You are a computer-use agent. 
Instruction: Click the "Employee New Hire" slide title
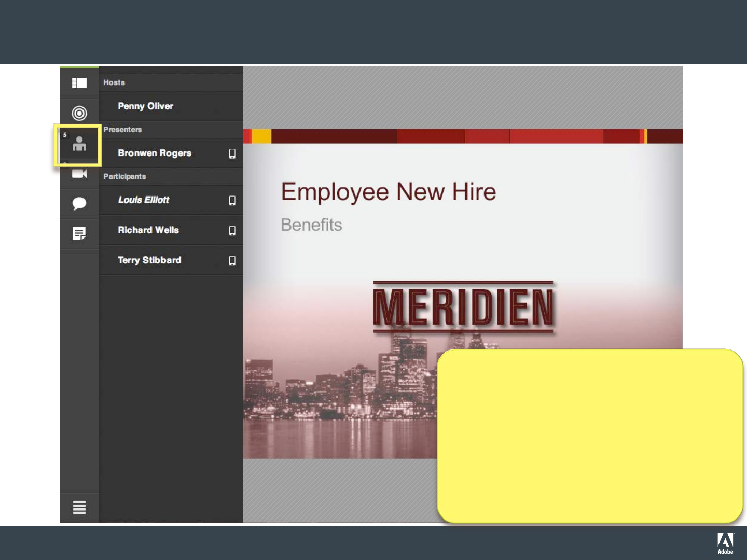coord(389,192)
